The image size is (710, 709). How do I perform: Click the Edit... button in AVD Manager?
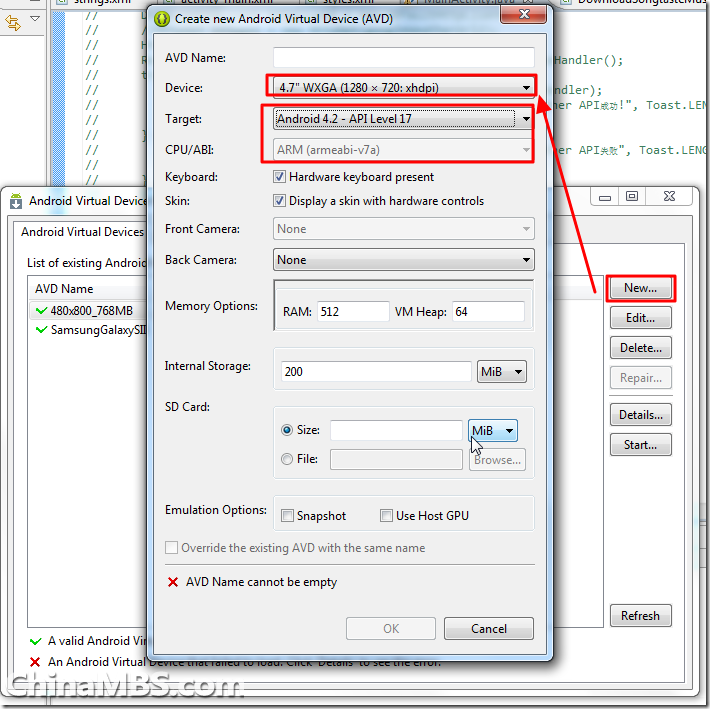click(x=640, y=318)
